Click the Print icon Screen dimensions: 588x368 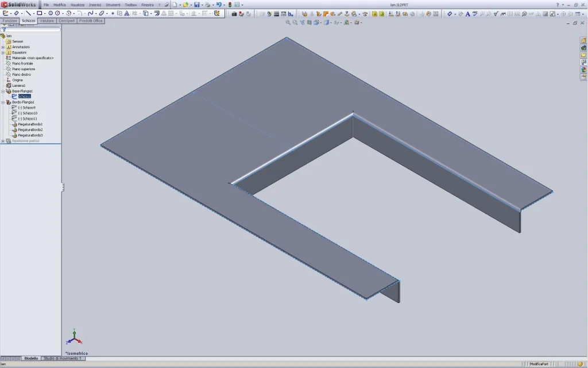tap(207, 5)
